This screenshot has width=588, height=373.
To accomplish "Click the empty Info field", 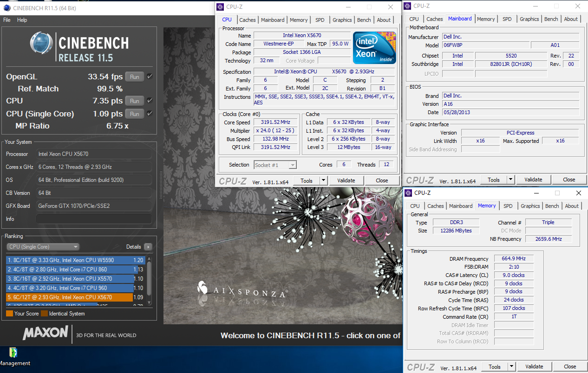I will coord(94,219).
